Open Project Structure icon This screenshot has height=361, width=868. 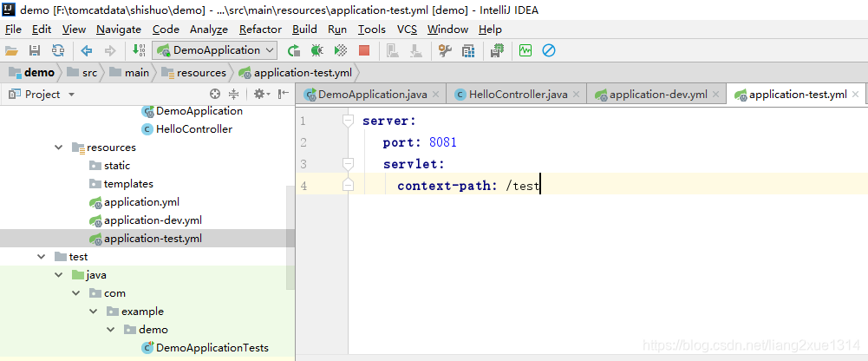(x=468, y=51)
